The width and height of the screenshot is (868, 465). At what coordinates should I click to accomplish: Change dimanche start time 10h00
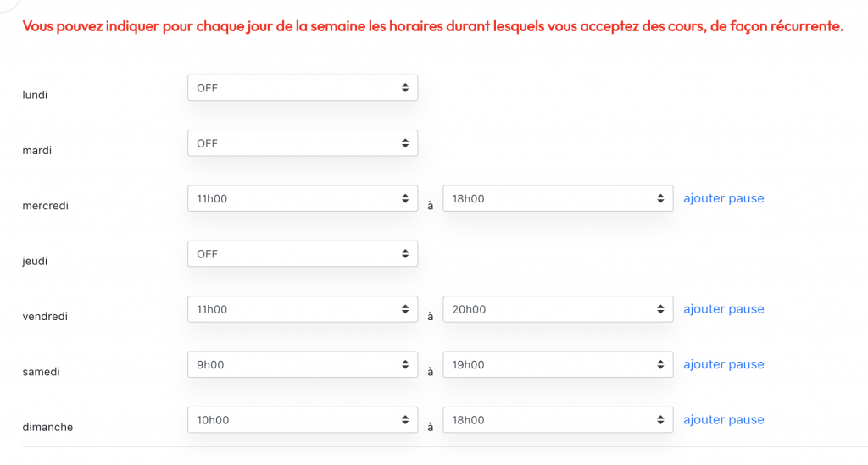(x=302, y=420)
